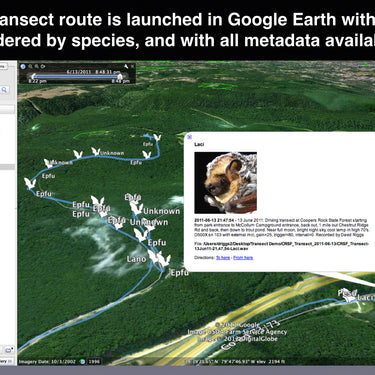This screenshot has width=375, height=375.
Task: Open the historical imagery clock icon in status bar
Action: tap(82, 362)
